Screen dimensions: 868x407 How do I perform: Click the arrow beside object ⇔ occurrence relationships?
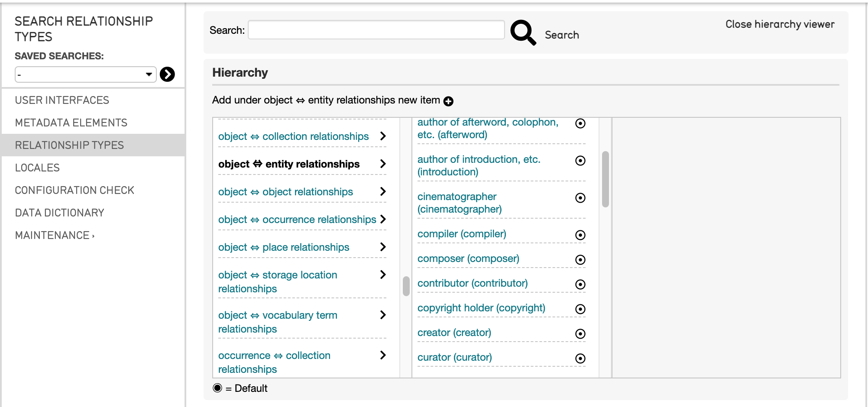click(382, 219)
